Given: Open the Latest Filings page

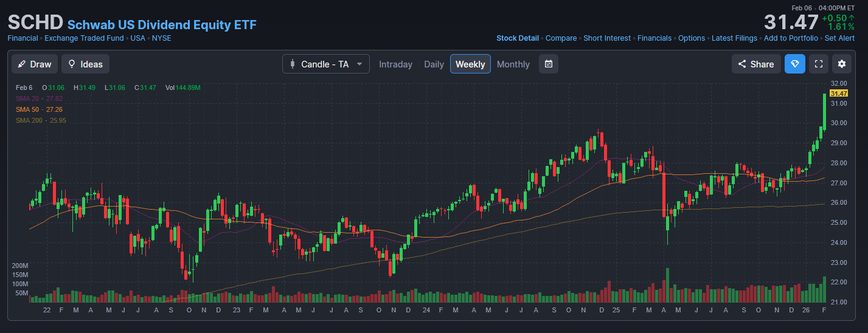Looking at the screenshot, I should point(734,38).
